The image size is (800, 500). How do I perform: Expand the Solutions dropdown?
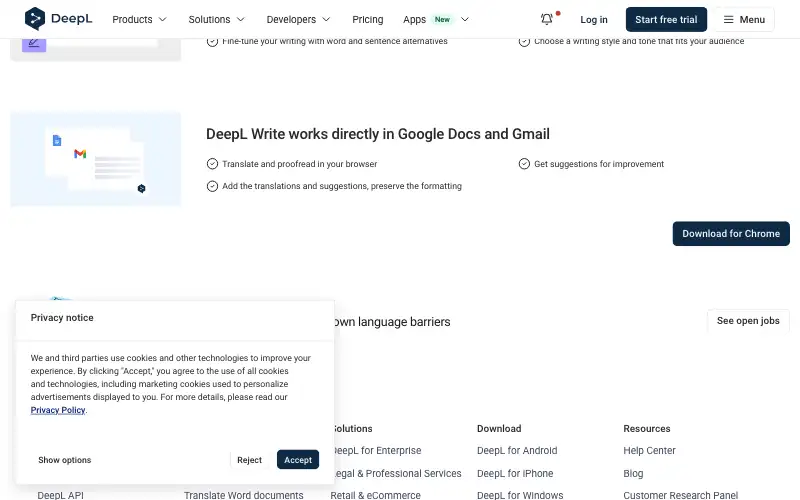216,19
